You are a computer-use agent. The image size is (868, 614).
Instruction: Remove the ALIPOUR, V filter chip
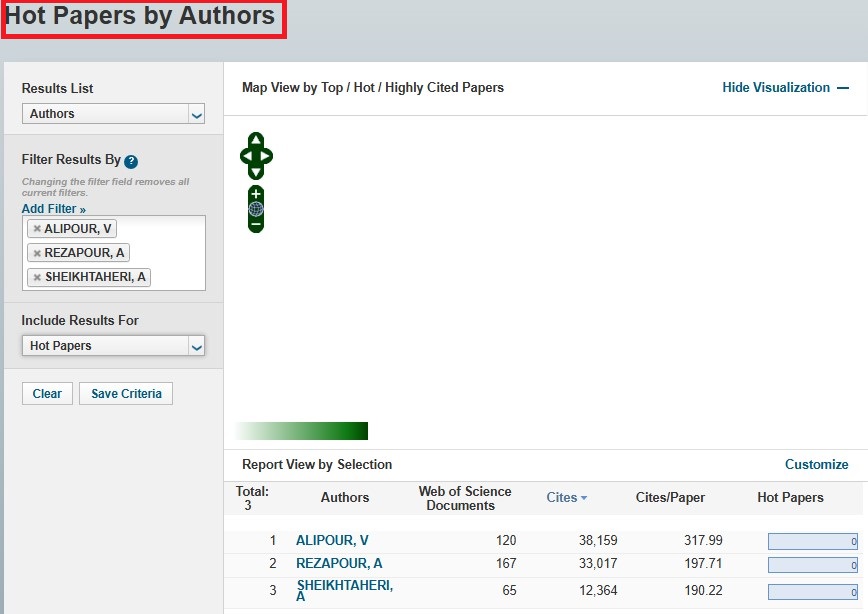tap(37, 229)
